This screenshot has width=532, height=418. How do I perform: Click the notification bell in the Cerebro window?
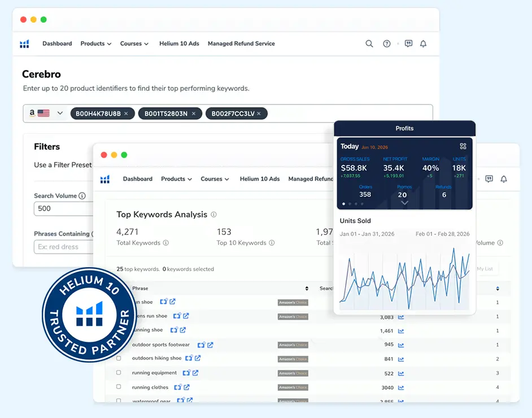[423, 43]
